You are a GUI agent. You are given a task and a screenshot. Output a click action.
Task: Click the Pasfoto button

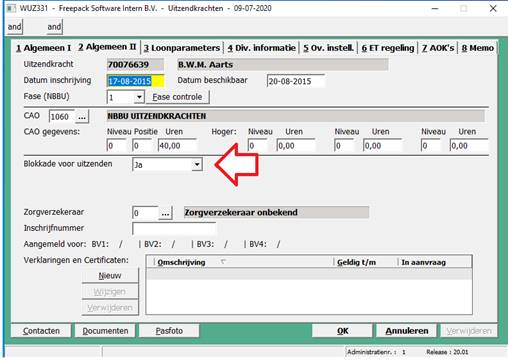click(x=169, y=331)
